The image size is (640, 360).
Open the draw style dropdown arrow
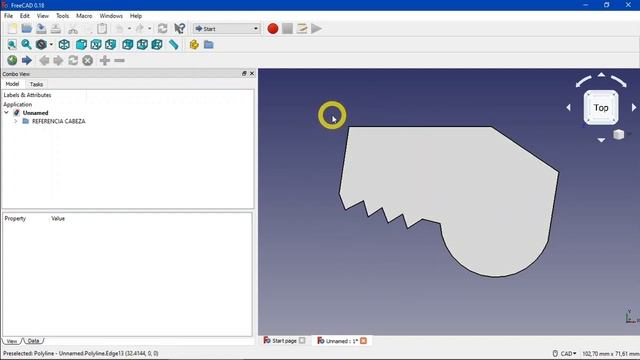(51, 44)
